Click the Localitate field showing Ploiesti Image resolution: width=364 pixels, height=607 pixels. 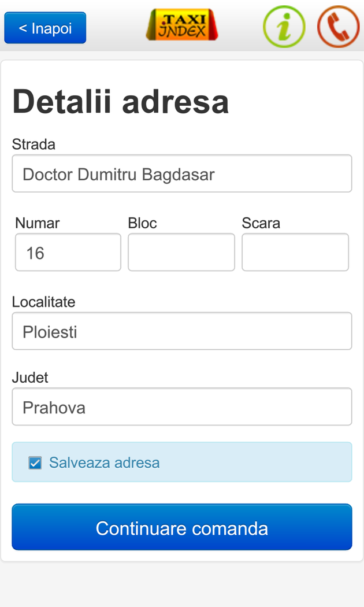[182, 331]
